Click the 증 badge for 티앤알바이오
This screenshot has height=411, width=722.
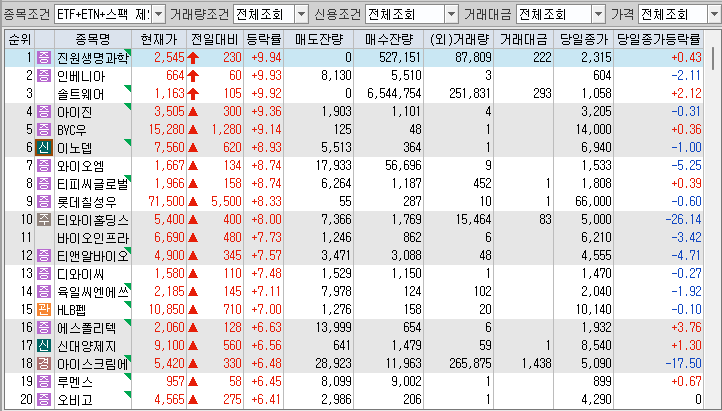point(44,255)
